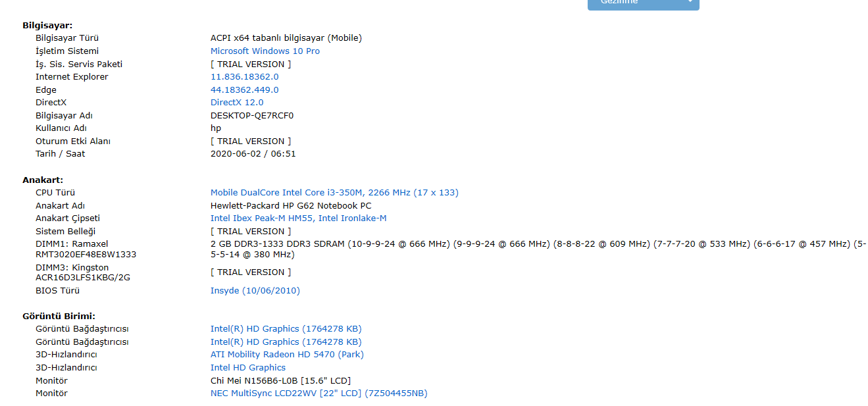Click the DirectX label
Viewport: 868px width, 406px height.
(x=51, y=102)
